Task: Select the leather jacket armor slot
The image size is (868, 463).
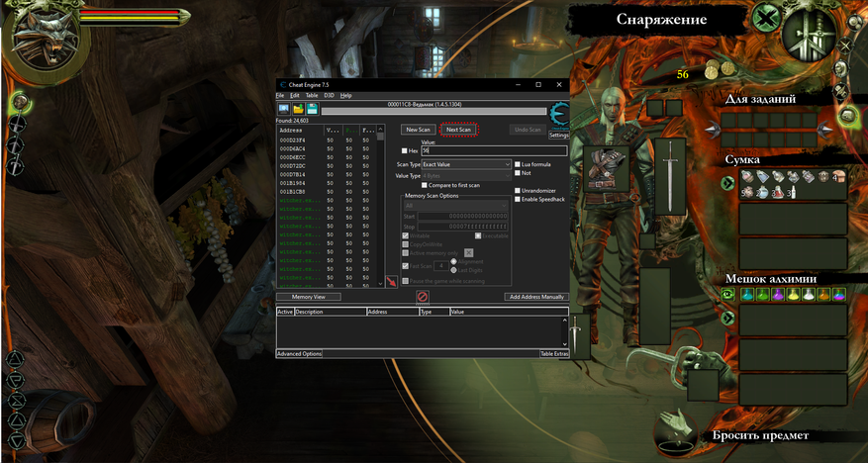Action: [x=606, y=169]
